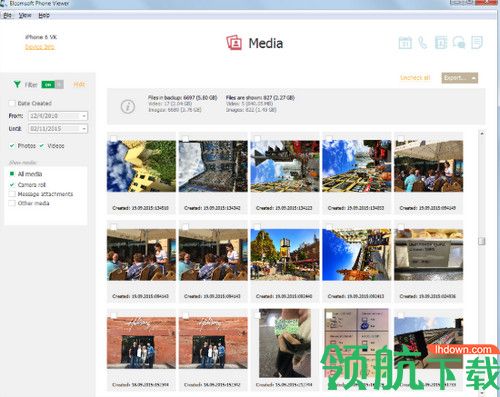500x397 pixels.
Task: Select the grey ornate facade thumbnail
Action: (213, 166)
